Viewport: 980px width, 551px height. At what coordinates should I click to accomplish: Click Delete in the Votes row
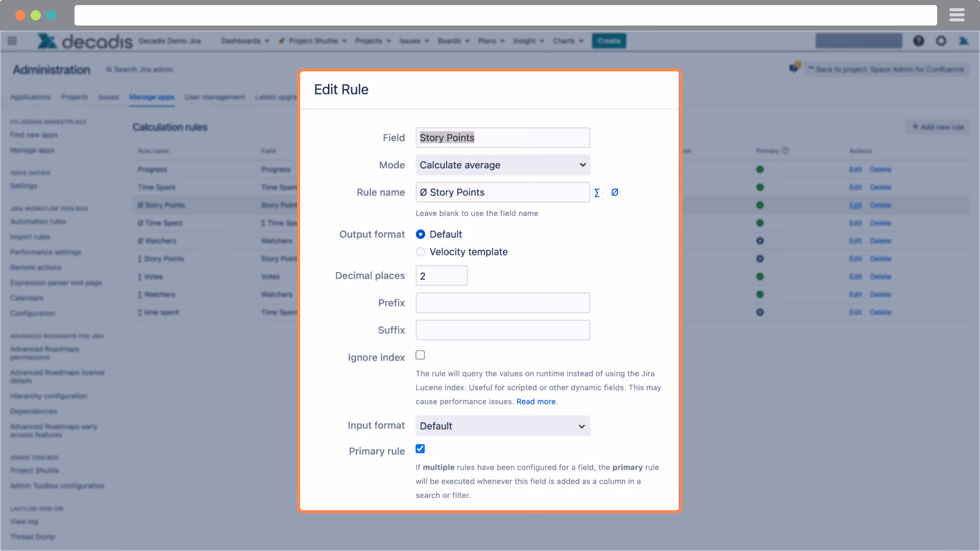click(x=880, y=277)
